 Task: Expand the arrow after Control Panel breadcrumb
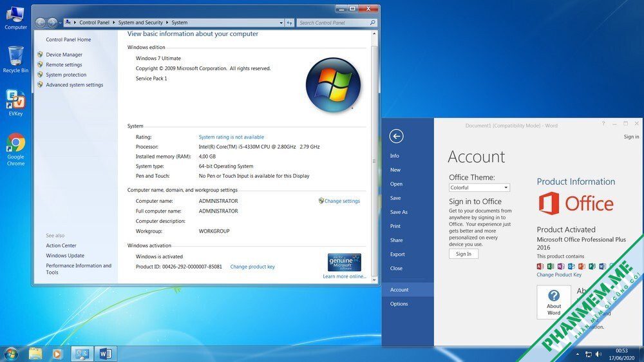point(114,23)
